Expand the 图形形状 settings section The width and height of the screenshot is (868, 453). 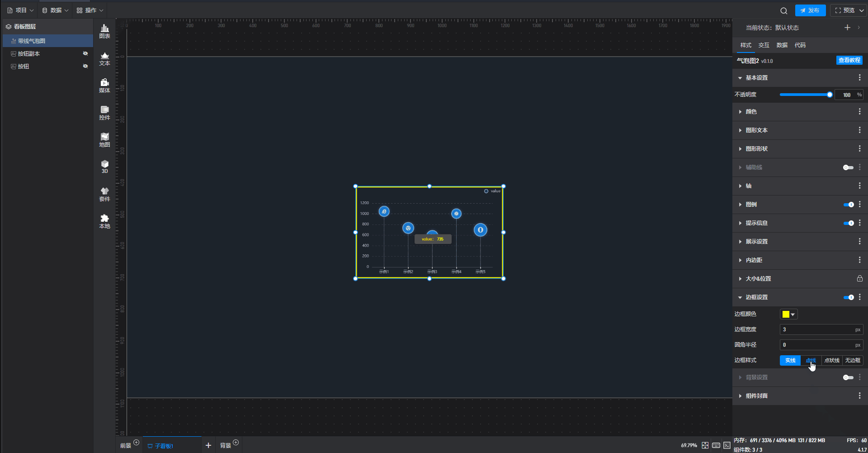pyautogui.click(x=756, y=149)
